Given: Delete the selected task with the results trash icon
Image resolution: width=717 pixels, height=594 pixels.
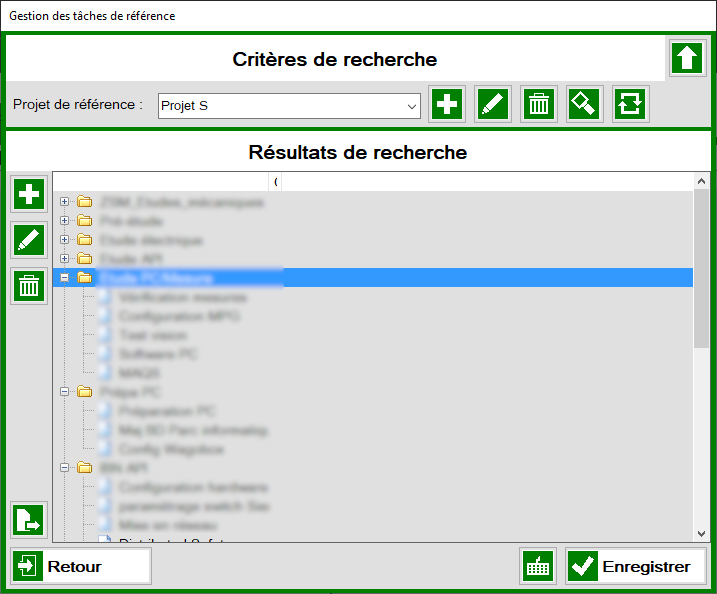Looking at the screenshot, I should (29, 286).
